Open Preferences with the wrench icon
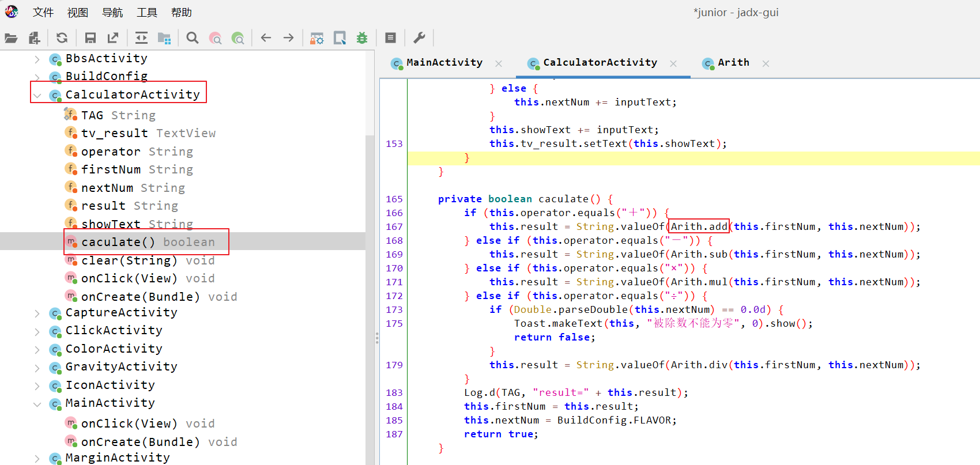This screenshot has height=465, width=980. [419, 38]
